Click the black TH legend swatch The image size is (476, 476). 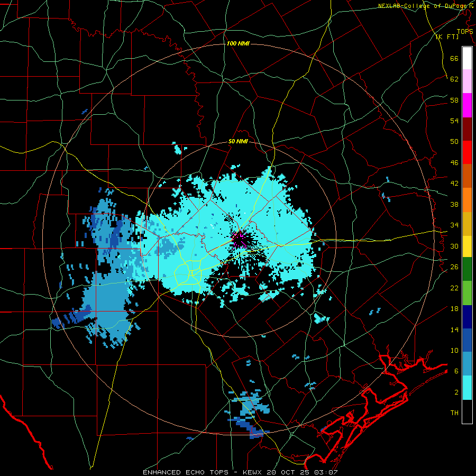tap(467, 411)
